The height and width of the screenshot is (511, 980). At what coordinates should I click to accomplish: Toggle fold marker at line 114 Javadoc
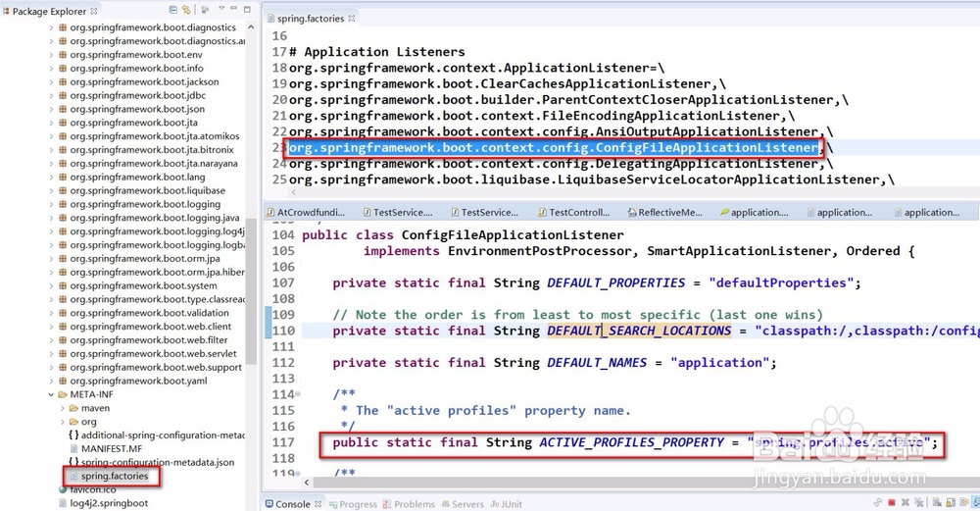(298, 394)
